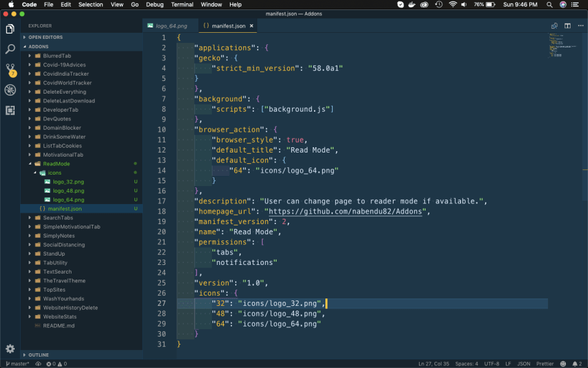Open the macOS Notification Center icon
Screen dimensions: 588x368
pos(575,5)
